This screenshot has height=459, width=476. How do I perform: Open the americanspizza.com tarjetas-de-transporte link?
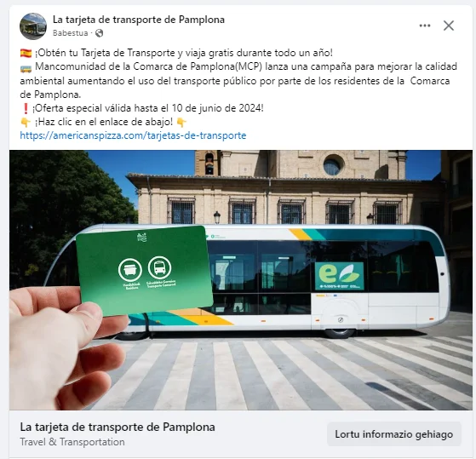tap(133, 135)
